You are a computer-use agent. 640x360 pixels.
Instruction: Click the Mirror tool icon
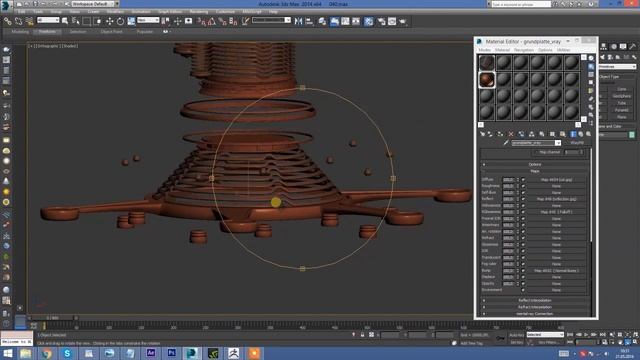click(298, 21)
